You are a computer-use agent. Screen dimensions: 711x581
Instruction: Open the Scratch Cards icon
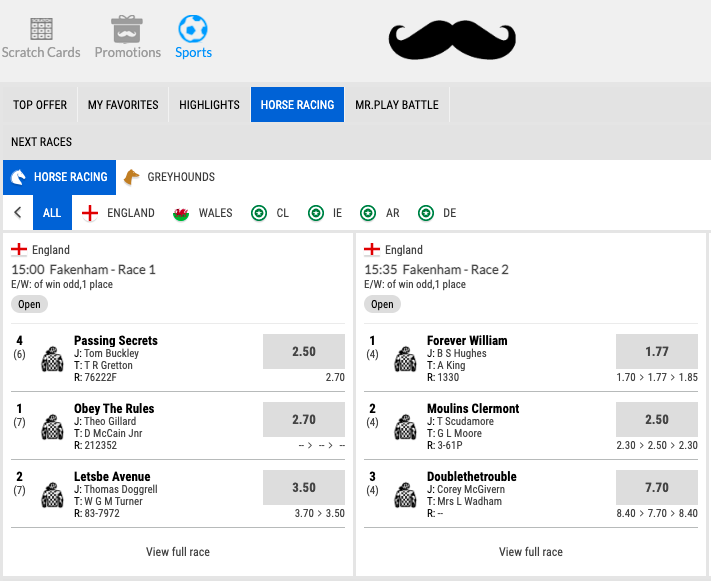point(41,29)
